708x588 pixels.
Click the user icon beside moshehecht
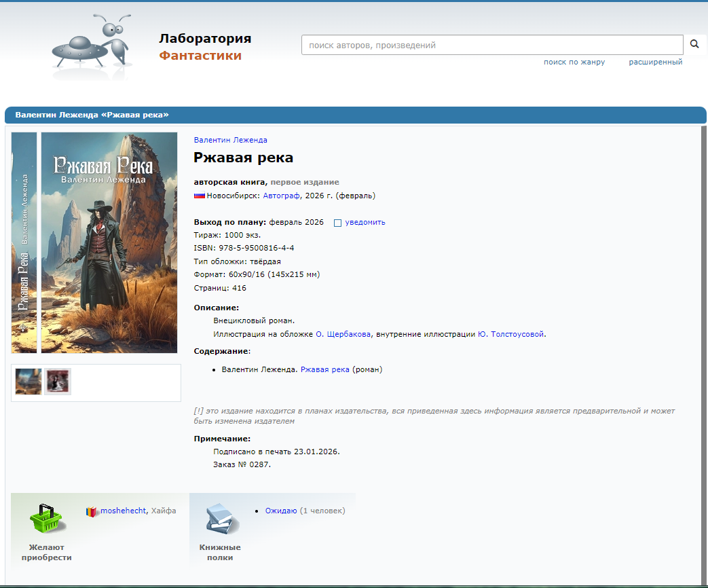coord(92,511)
